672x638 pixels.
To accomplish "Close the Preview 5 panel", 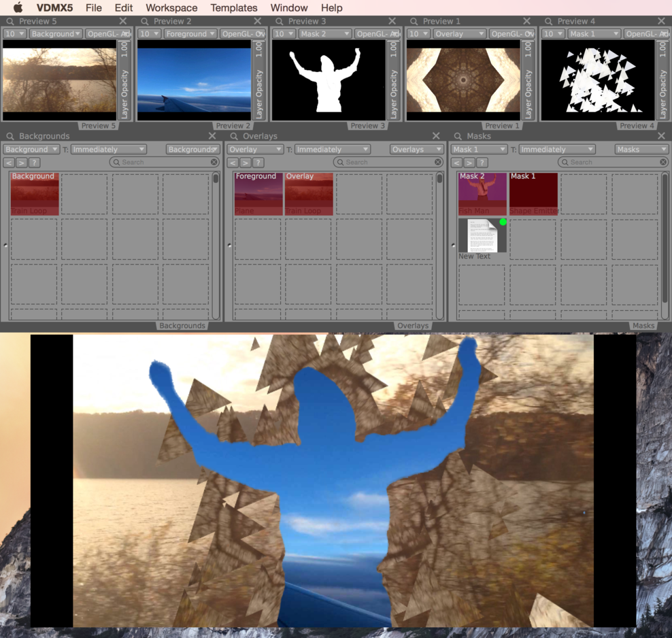I will pyautogui.click(x=123, y=21).
